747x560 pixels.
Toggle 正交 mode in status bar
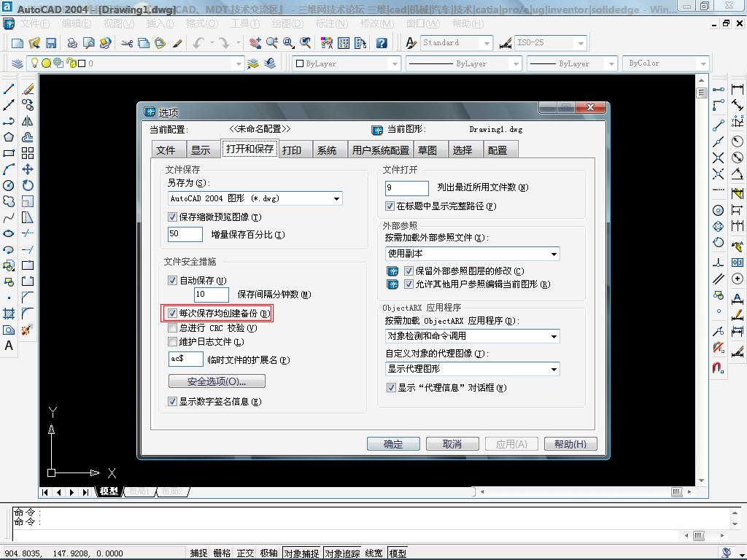tap(245, 553)
